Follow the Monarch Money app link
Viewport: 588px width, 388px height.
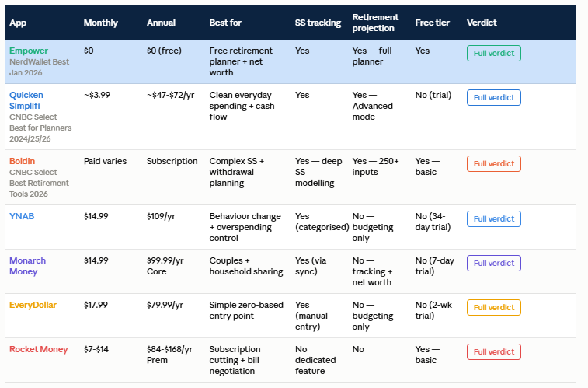click(27, 266)
